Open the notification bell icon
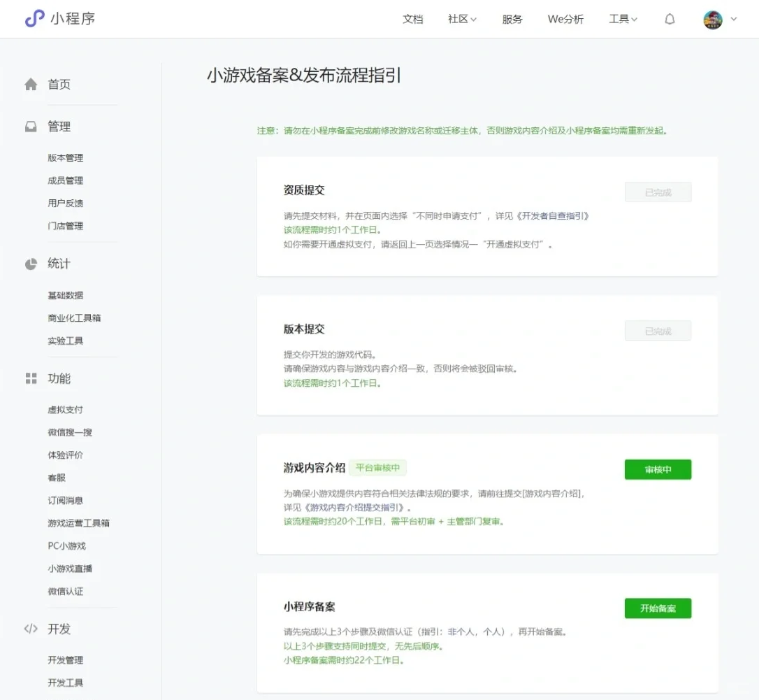The image size is (759, 700). coord(670,19)
